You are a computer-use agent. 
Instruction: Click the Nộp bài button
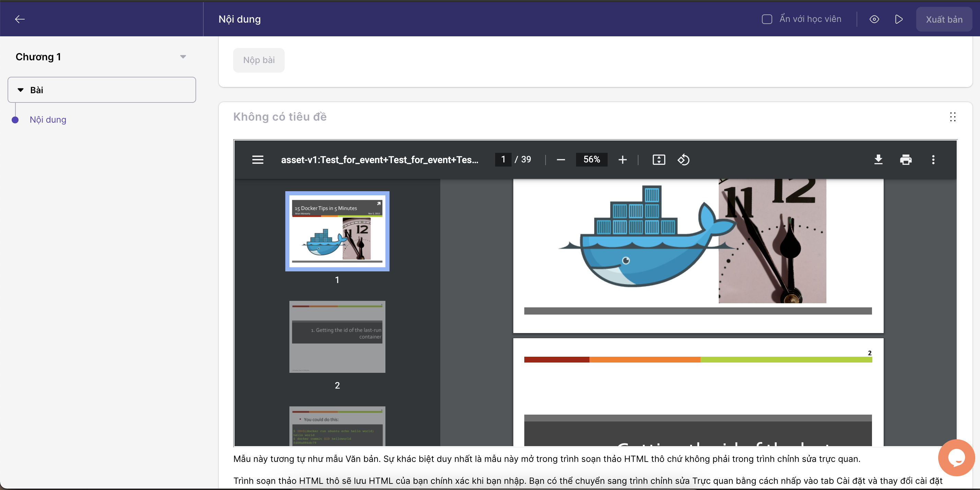[x=259, y=60]
